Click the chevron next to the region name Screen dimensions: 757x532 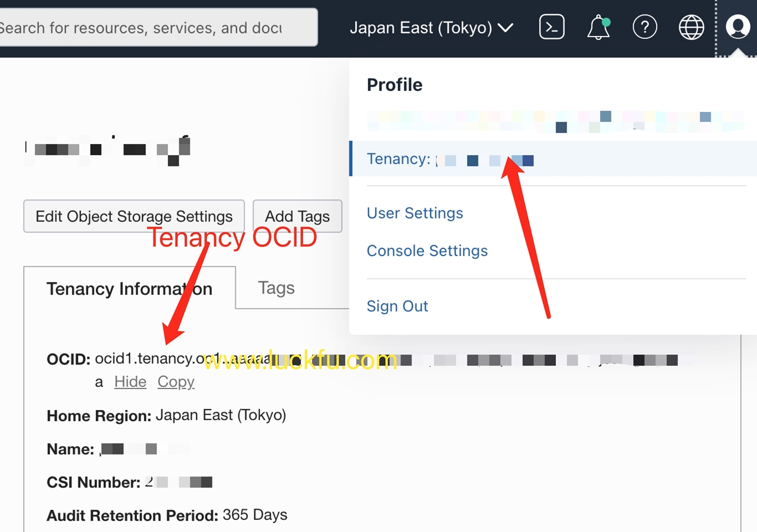505,28
